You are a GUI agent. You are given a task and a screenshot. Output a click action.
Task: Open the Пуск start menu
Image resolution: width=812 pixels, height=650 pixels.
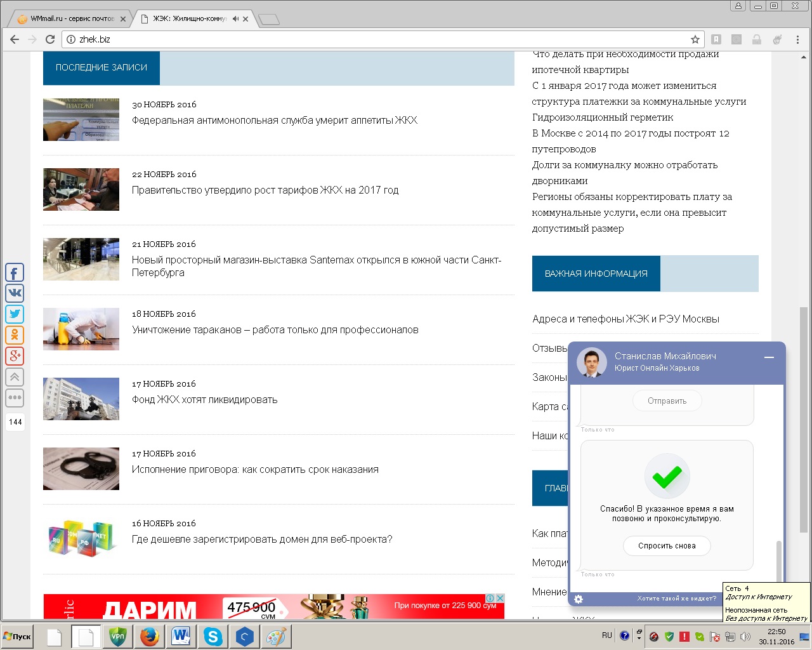pos(18,637)
